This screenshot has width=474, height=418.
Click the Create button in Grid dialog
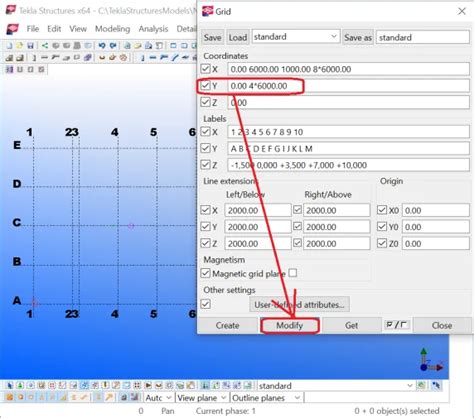227,325
